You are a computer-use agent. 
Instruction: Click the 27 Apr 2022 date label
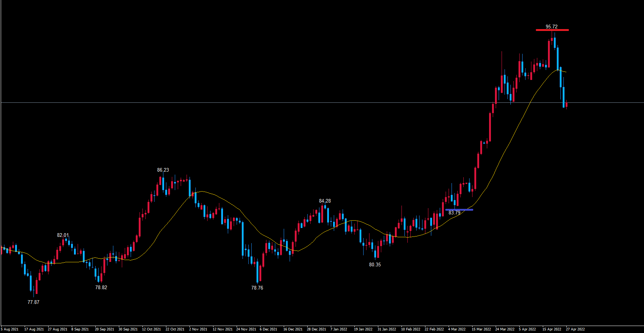[x=575, y=329]
